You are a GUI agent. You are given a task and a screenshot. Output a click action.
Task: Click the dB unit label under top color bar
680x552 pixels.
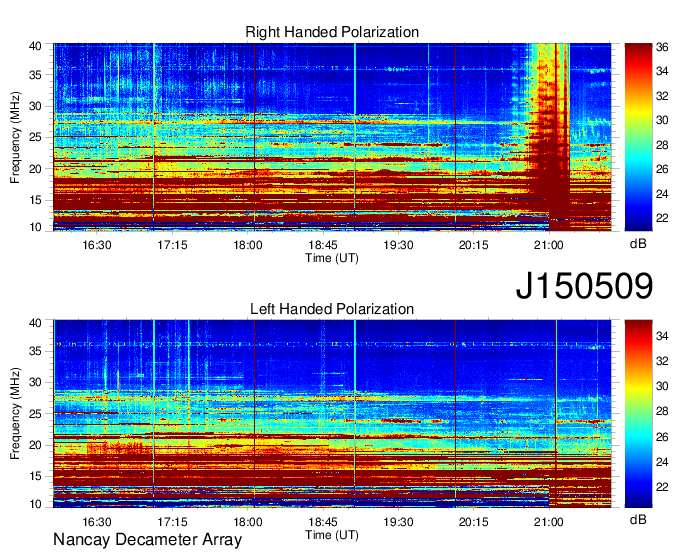coord(638,243)
